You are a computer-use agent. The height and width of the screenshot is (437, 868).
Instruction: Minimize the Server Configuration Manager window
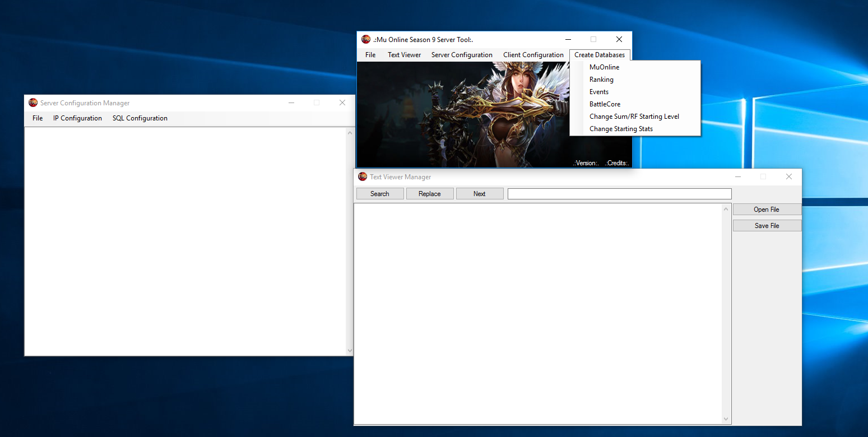click(291, 103)
